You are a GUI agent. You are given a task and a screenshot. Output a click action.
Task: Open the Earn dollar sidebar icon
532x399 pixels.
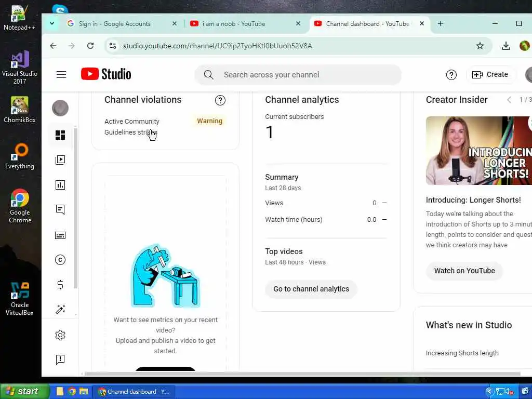point(60,285)
